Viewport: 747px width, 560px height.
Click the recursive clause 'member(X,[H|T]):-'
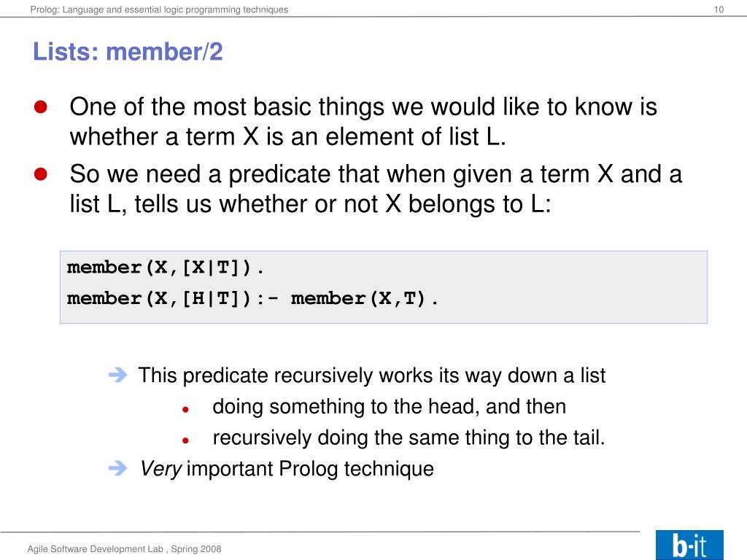(172, 298)
